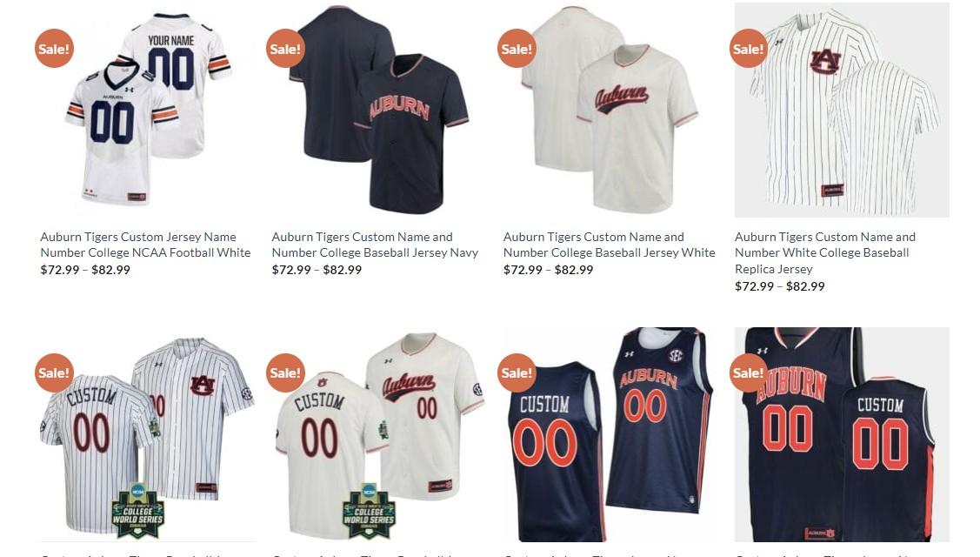Click Sale badge on football white jersey
Viewport: 980px width, 557px height.
(x=55, y=48)
